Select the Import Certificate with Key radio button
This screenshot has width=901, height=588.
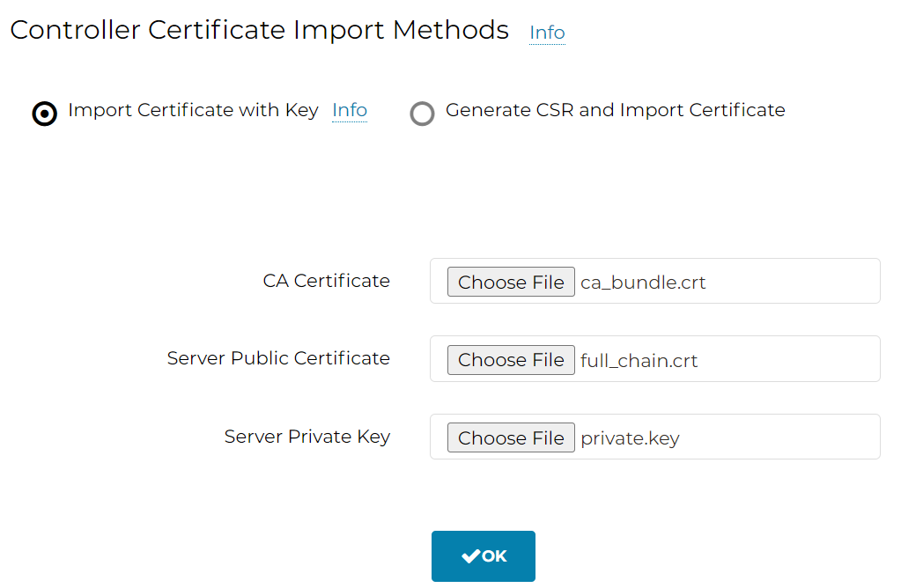44,114
